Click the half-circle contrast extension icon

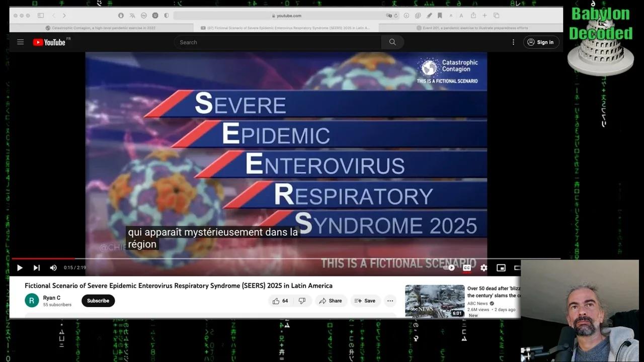coord(167,16)
